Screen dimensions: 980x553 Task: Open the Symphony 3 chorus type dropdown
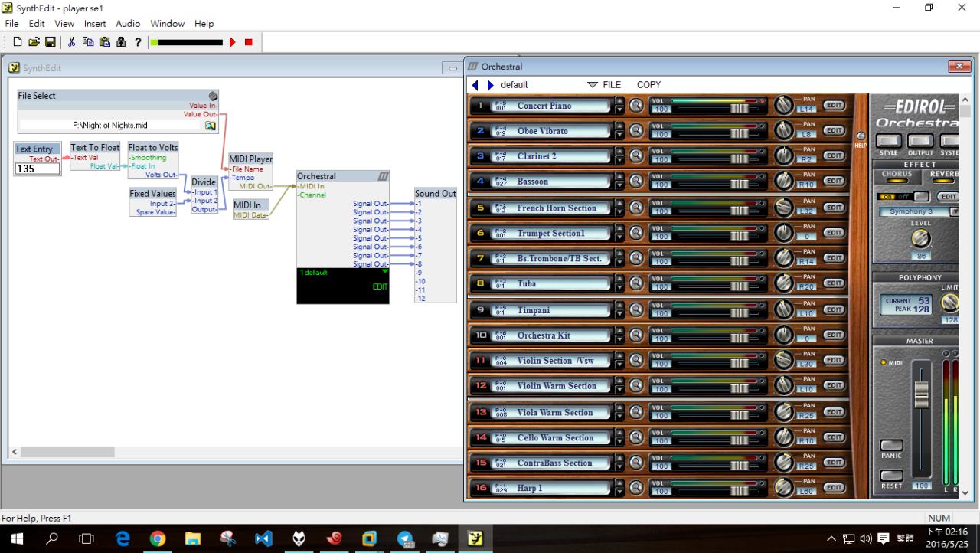coord(954,211)
